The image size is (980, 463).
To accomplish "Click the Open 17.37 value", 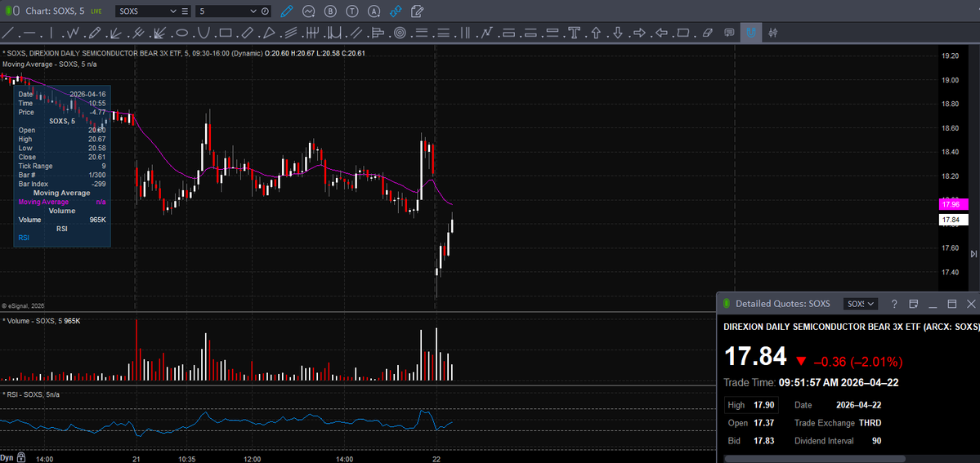I will (763, 423).
